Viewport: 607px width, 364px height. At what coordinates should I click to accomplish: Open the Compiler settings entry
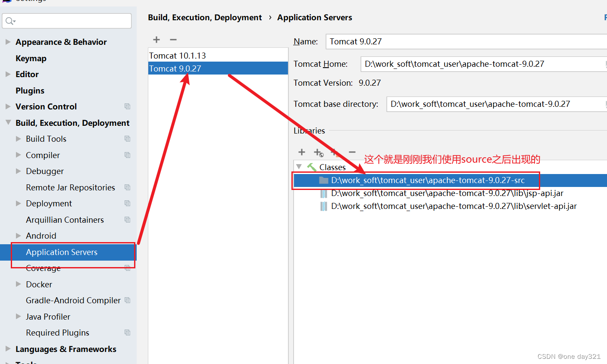43,155
